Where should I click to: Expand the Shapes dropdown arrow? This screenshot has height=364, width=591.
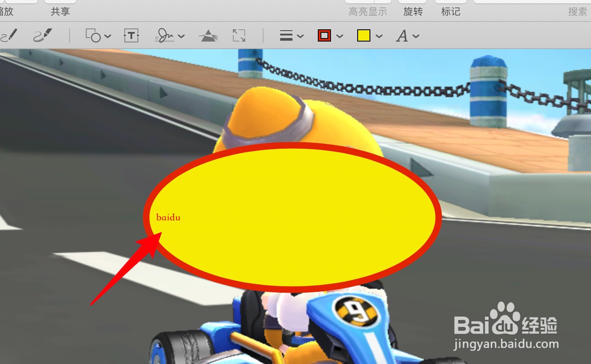click(x=108, y=36)
